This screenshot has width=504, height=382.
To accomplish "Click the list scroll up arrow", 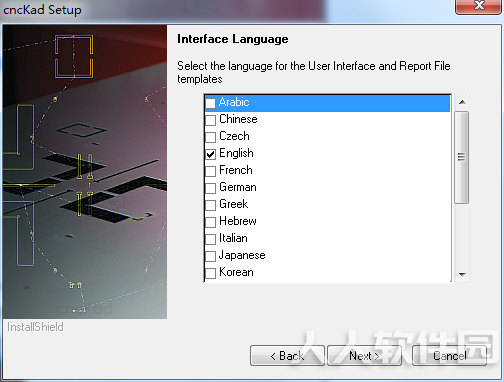I will pos(462,102).
